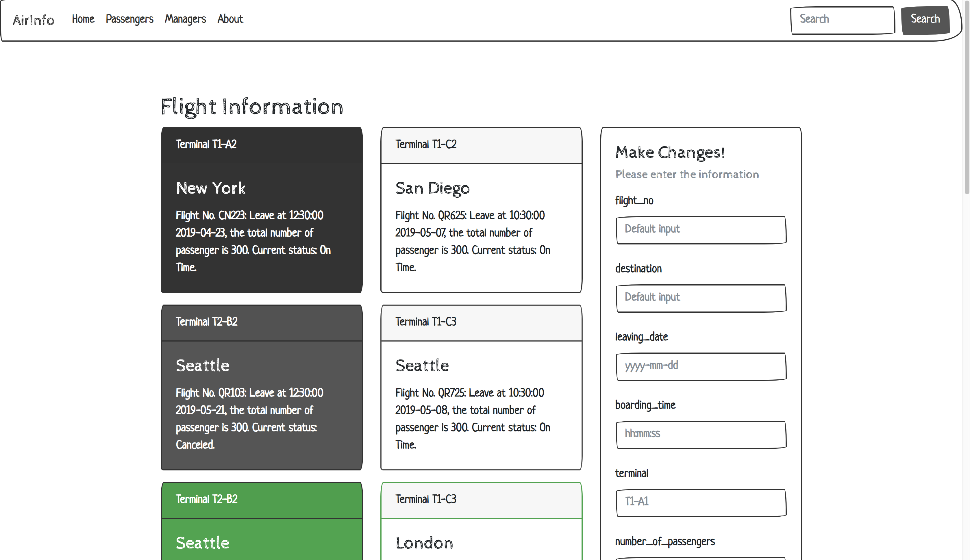
Task: Focus the top Search input box
Action: point(842,20)
